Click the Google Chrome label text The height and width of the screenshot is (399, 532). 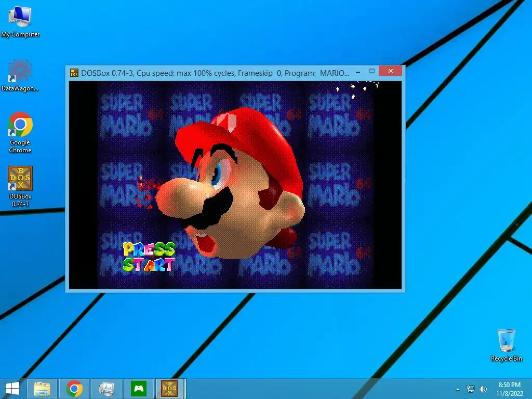(20, 146)
